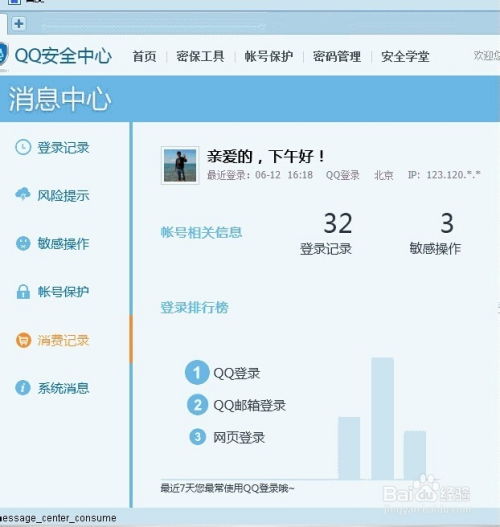This screenshot has height=527, width=500.
Task: Click the 32 登录记录 count
Action: pyautogui.click(x=326, y=234)
